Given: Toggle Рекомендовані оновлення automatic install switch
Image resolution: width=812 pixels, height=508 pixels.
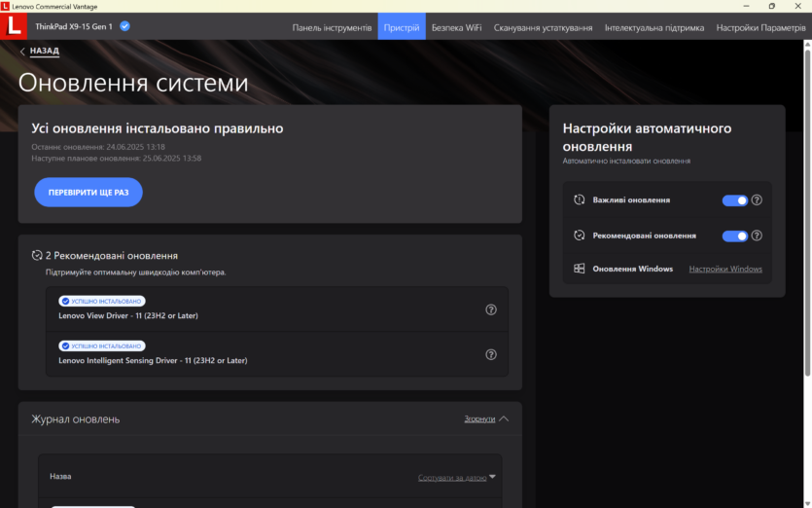Looking at the screenshot, I should point(735,236).
